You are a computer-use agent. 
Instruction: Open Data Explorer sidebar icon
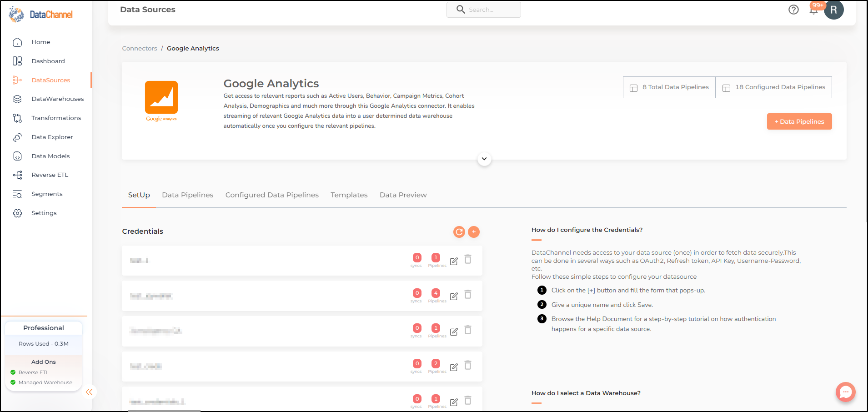coord(17,137)
